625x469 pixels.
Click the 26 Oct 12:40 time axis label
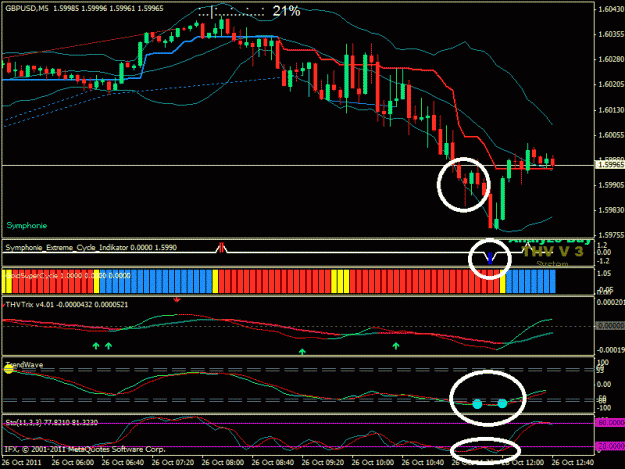(573, 463)
